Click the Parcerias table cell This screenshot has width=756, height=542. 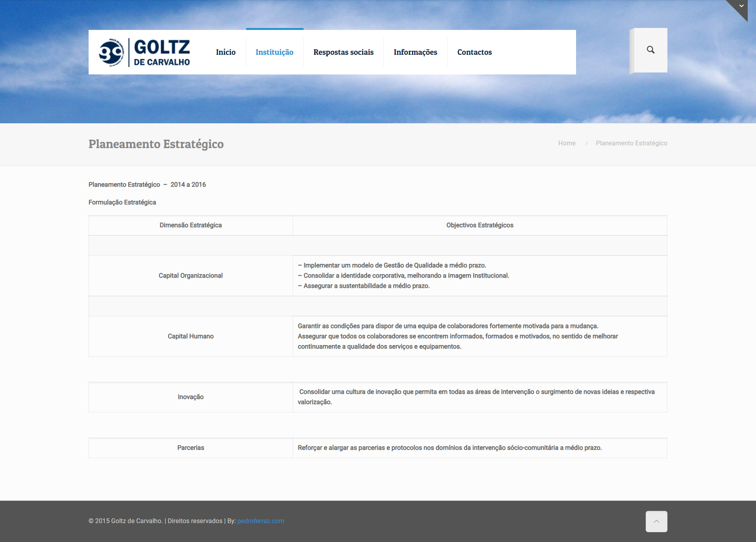tap(191, 448)
